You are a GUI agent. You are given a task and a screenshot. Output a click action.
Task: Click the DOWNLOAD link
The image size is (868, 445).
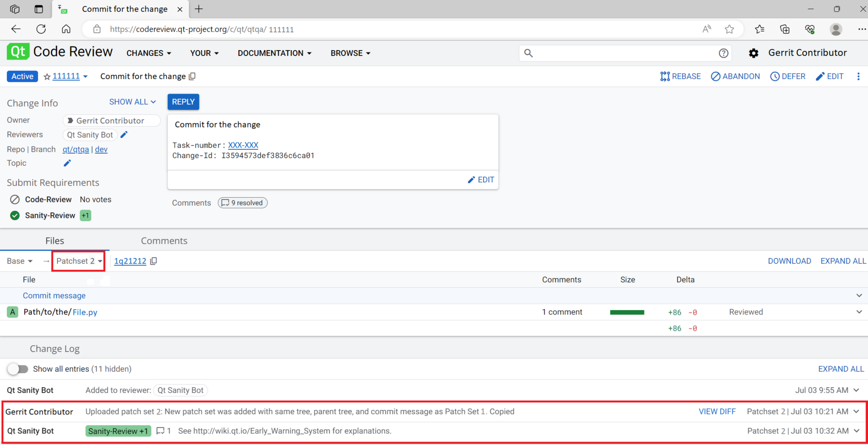tap(789, 261)
